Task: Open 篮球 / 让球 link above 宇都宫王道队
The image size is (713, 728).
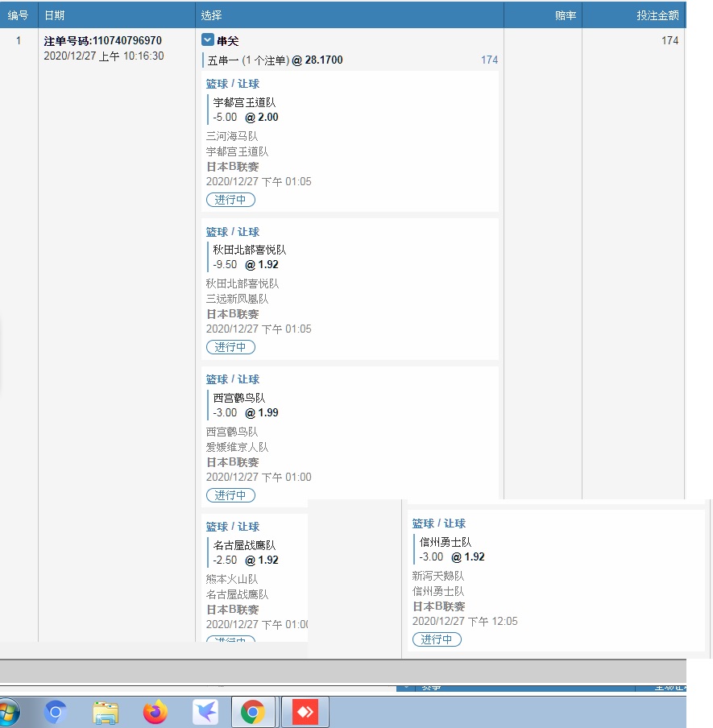Action: coord(233,84)
